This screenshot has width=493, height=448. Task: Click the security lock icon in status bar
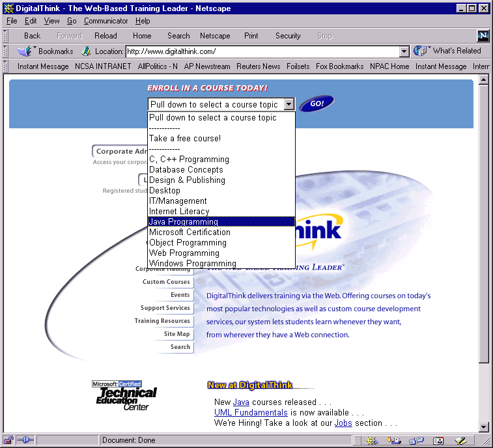(x=9, y=440)
